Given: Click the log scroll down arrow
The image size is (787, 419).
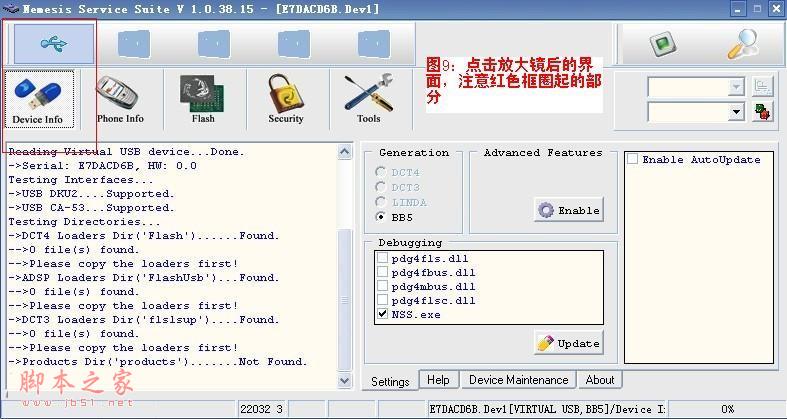Looking at the screenshot, I should 345,380.
